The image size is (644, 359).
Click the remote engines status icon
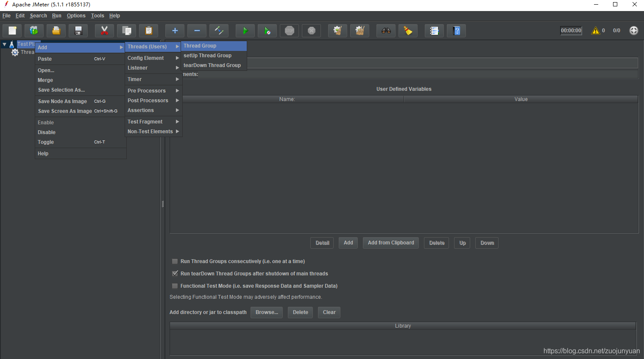point(633,31)
